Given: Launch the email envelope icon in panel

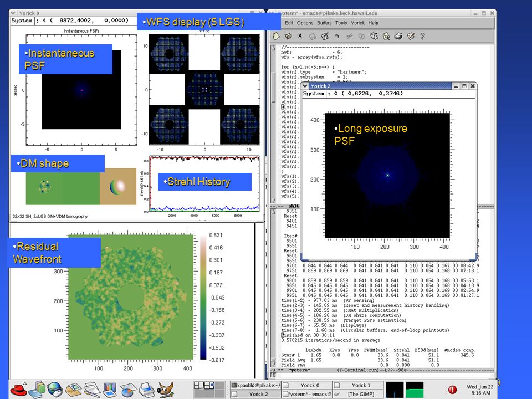Looking at the screenshot, I should (x=74, y=390).
